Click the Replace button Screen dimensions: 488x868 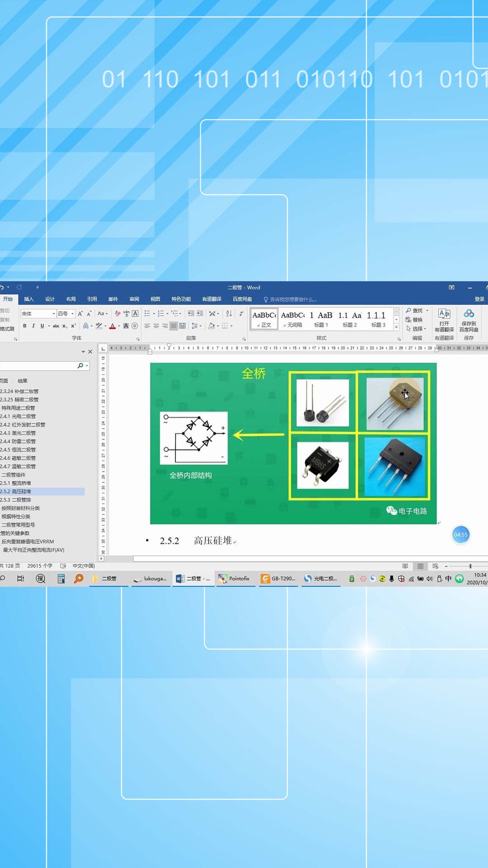[414, 320]
